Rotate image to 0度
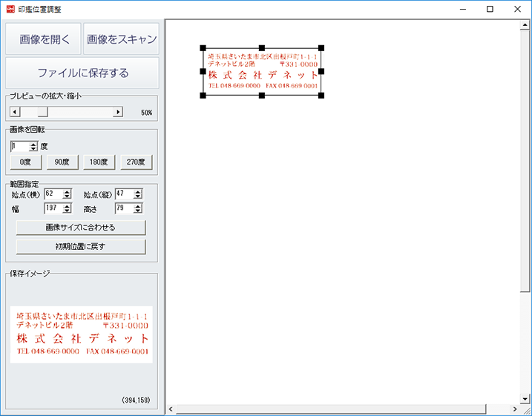This screenshot has height=416, width=532. [x=26, y=162]
